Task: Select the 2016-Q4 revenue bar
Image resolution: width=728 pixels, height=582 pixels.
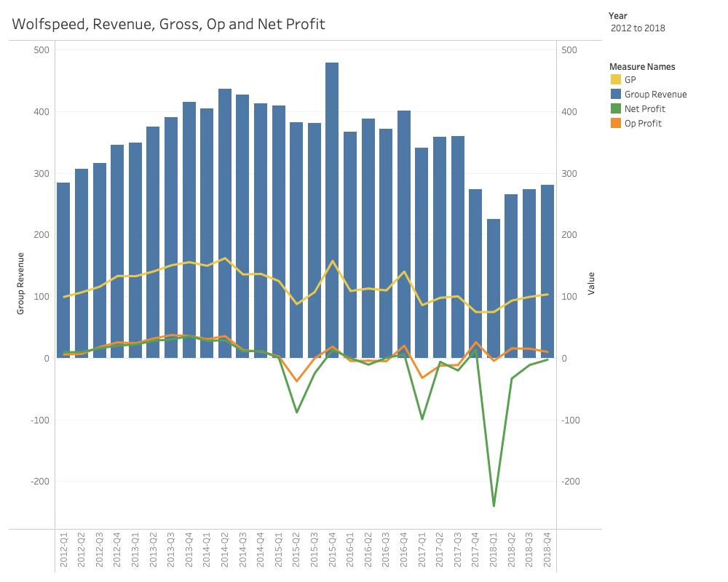Action: pyautogui.click(x=404, y=234)
